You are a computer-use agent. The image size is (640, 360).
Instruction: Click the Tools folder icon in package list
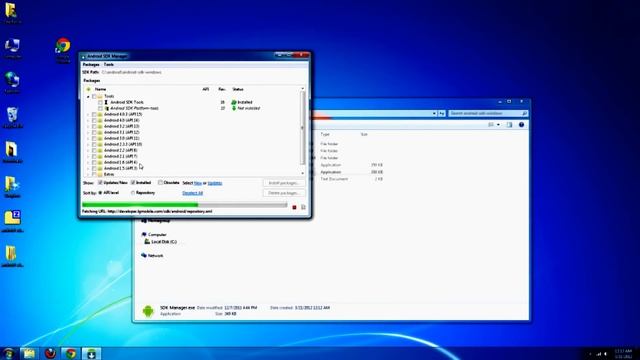[x=100, y=96]
